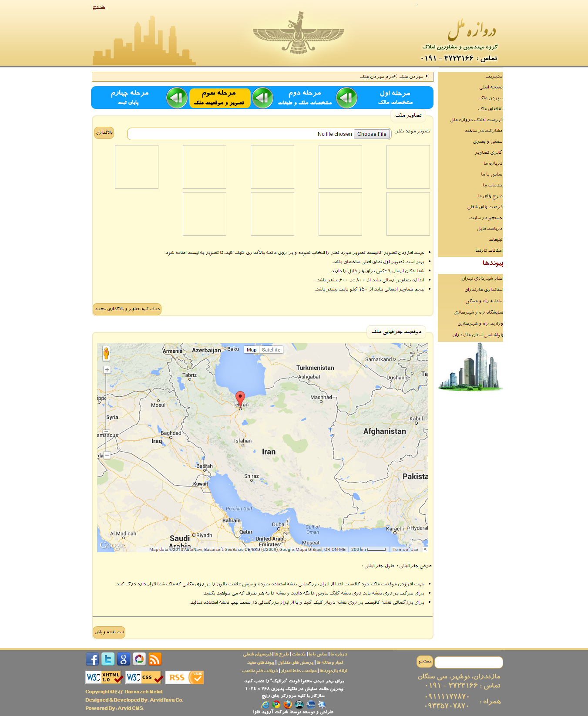The height and width of the screenshot is (716, 588).
Task: Switch map to Satellite view
Action: (x=271, y=350)
